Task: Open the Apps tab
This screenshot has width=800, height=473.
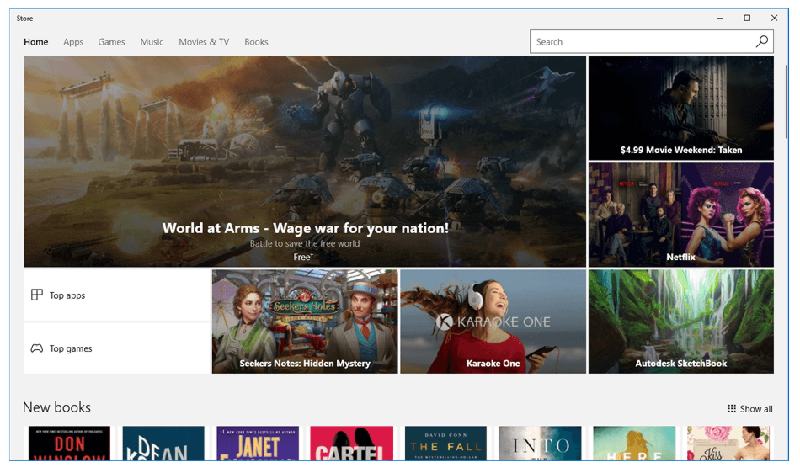Action: point(73,42)
